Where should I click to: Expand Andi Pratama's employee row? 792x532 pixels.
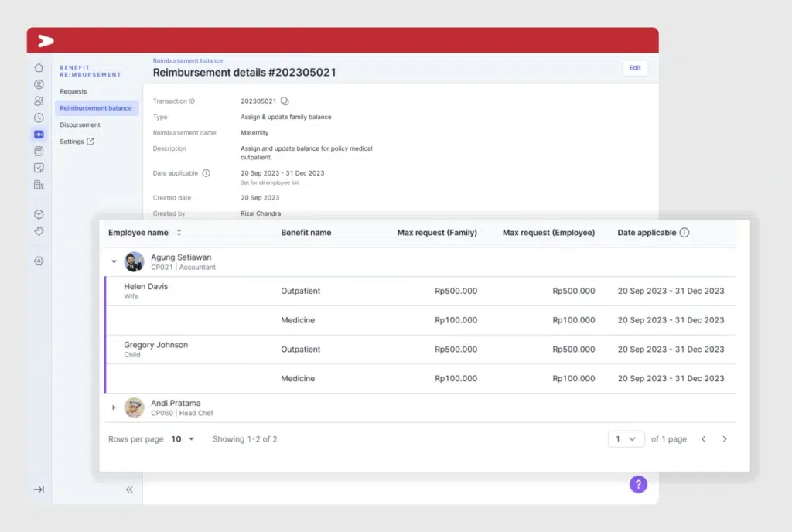[x=114, y=408]
